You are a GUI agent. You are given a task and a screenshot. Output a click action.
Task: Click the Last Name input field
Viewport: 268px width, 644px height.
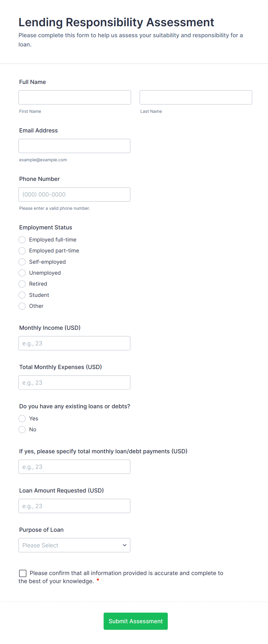(196, 97)
